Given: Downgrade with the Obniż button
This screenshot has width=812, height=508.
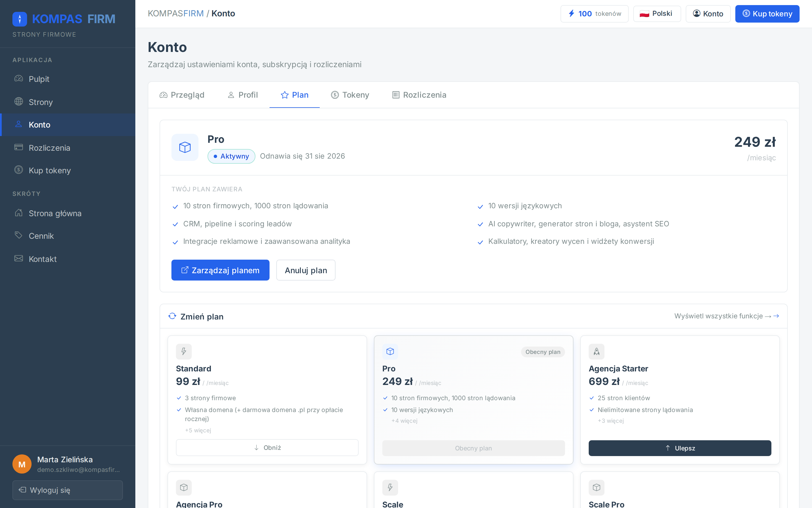Looking at the screenshot, I should click(x=267, y=448).
